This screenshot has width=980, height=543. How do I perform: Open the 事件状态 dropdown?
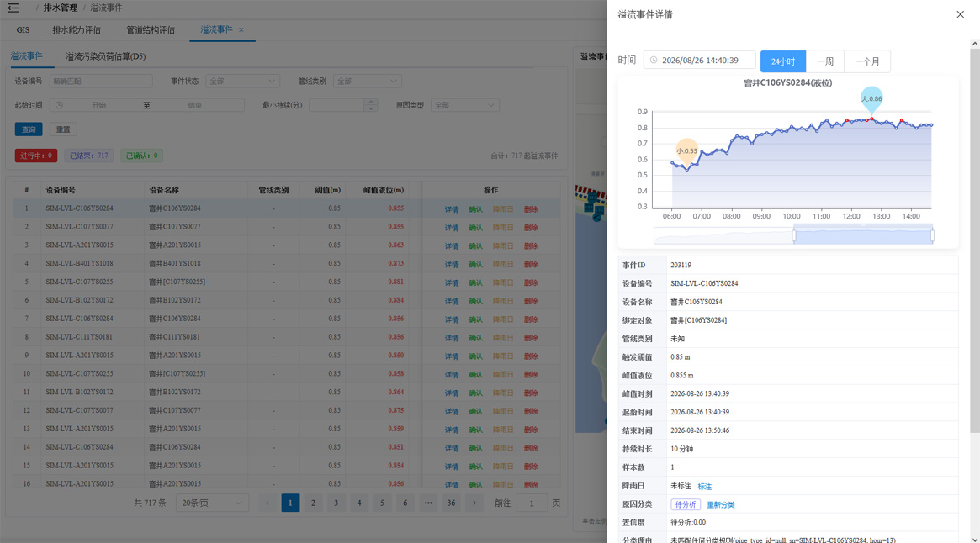(242, 82)
